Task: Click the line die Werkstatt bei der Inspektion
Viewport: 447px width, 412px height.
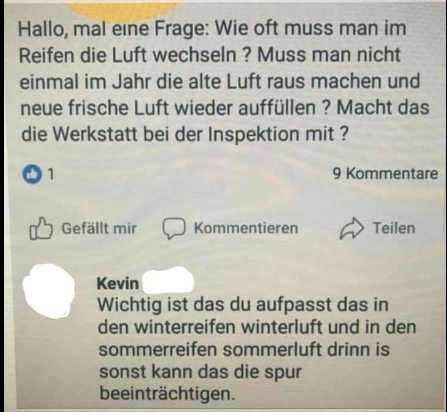Action: pos(185,134)
